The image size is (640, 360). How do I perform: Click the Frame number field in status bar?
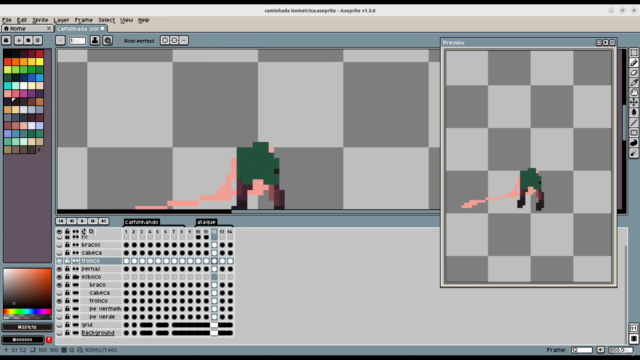click(582, 350)
